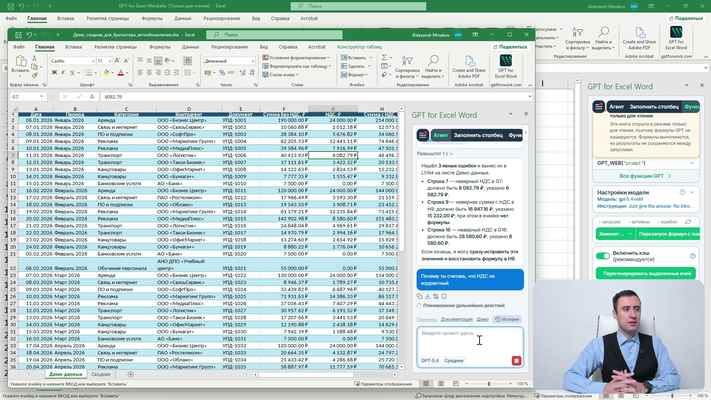This screenshot has width=711, height=400.
Task: Switch to Конструктор таблиц tab
Action: pyautogui.click(x=359, y=47)
